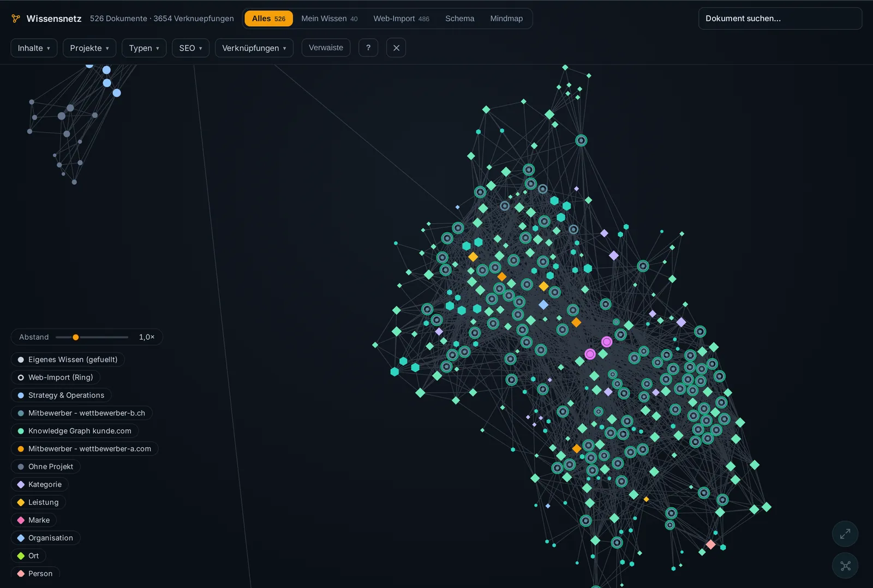
Task: Toggle the Strategy & Operations legend filter
Action: 61,395
